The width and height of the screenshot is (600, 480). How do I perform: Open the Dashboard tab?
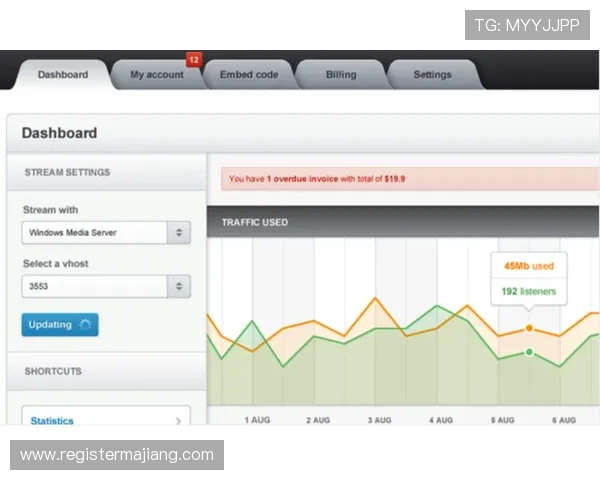[62, 75]
